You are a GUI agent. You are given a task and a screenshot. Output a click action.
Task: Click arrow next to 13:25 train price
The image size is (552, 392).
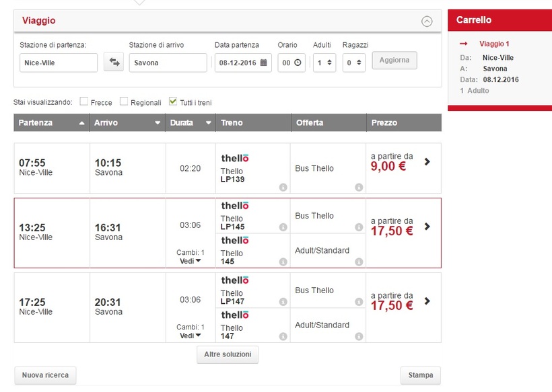(x=427, y=227)
